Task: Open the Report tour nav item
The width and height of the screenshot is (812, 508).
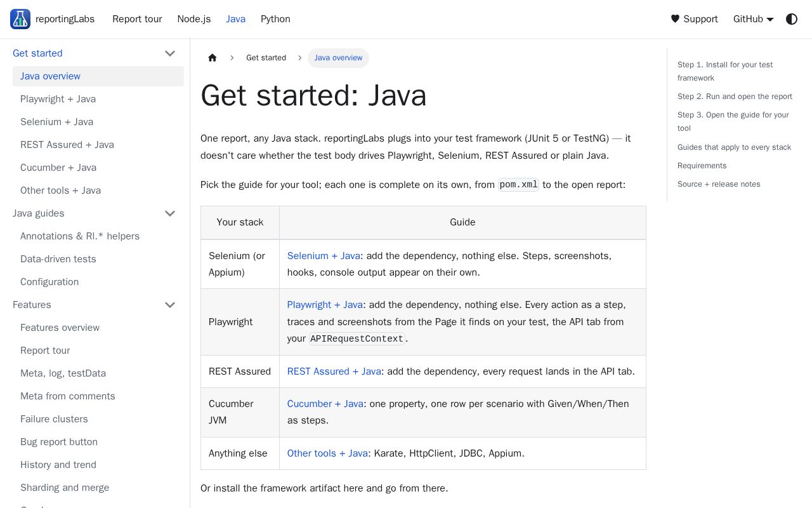Action: [x=137, y=19]
